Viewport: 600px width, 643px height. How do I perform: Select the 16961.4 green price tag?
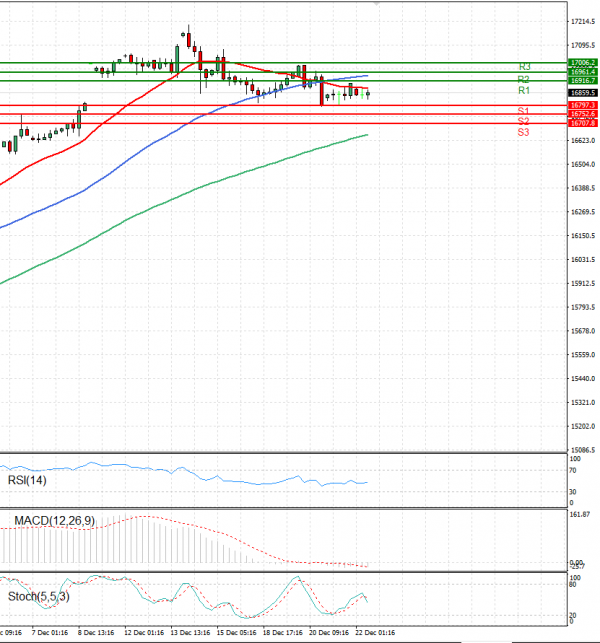[583, 72]
